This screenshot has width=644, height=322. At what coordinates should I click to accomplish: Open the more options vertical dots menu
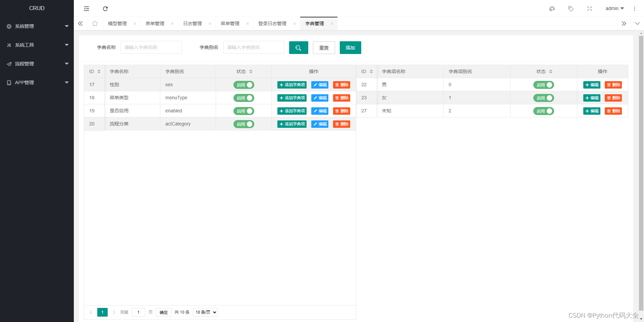(x=635, y=8)
